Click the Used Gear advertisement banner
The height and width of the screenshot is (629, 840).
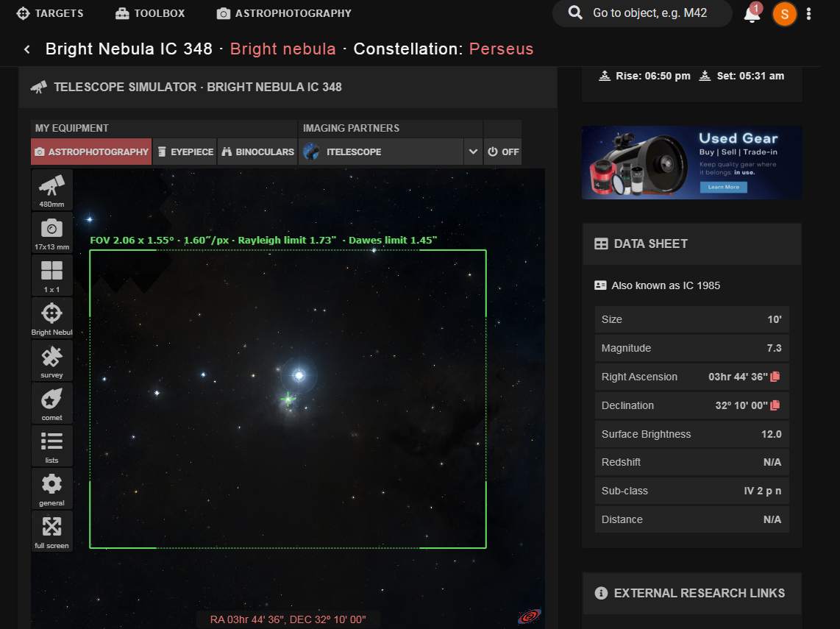point(691,163)
